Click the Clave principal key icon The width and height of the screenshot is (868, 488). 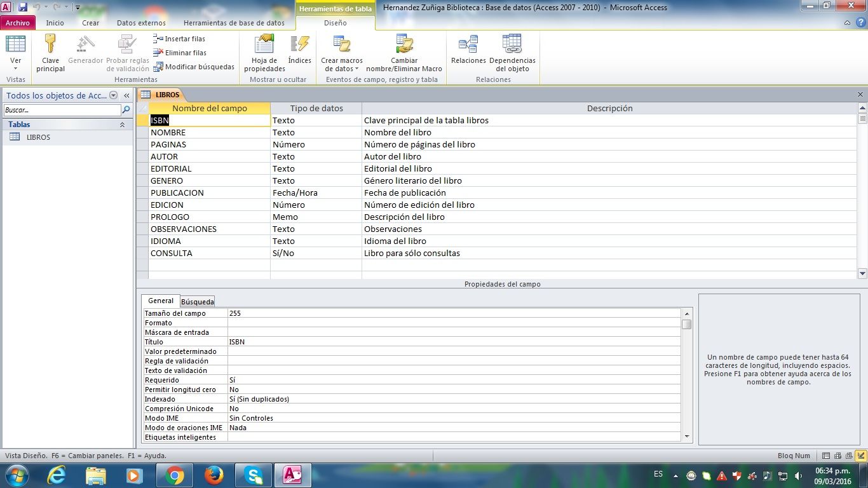(x=50, y=44)
